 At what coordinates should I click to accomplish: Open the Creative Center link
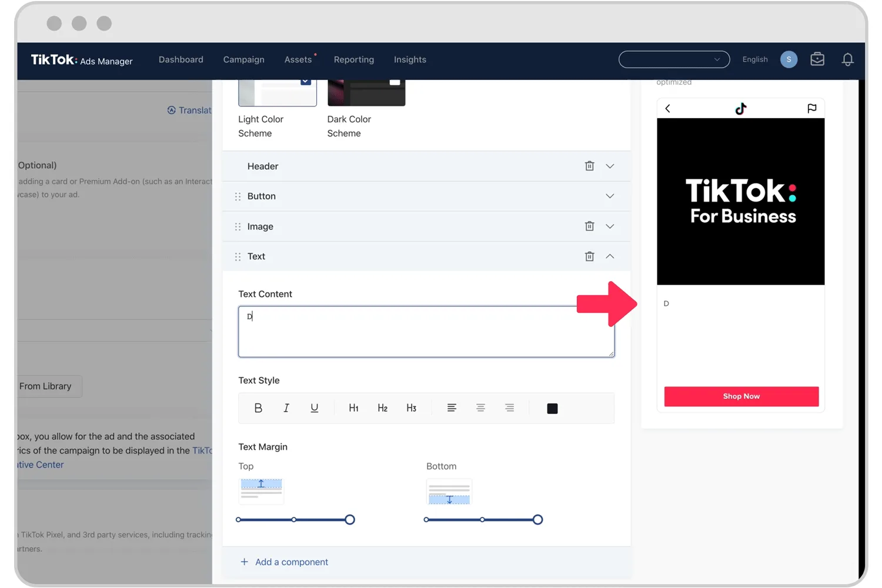41,465
